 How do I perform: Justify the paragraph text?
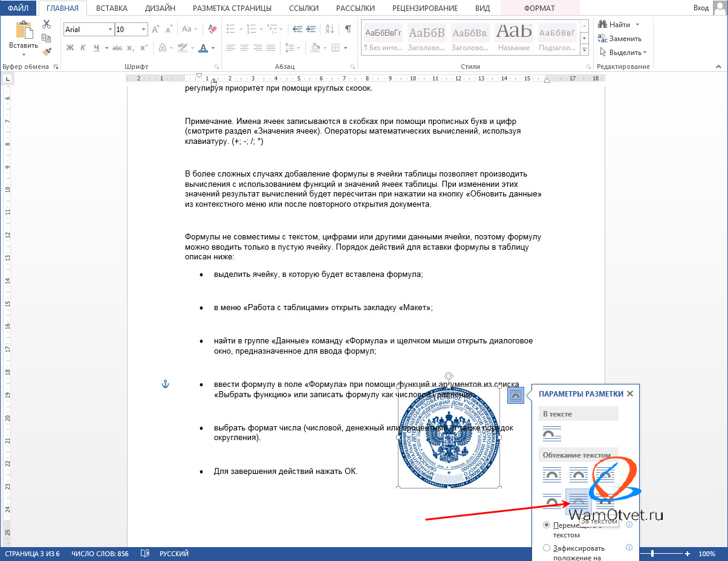point(272,48)
